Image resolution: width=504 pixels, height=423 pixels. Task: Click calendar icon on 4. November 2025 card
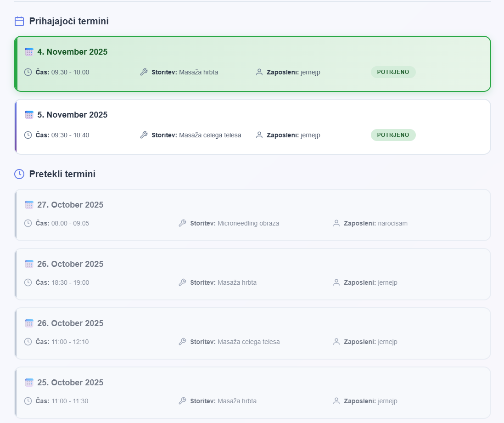[x=29, y=52]
